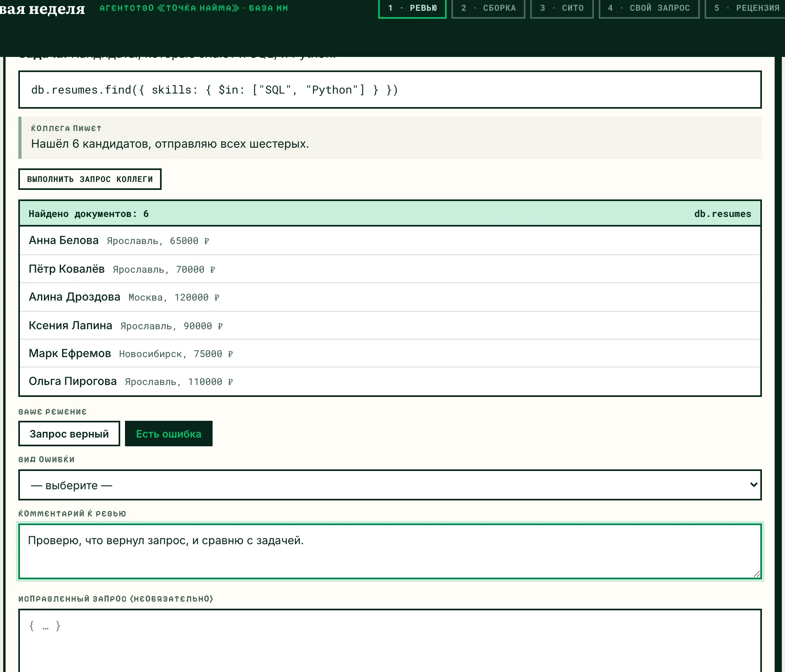This screenshot has width=785, height=672.
Task: Select Пётр Ковалёв result row
Action: (390, 269)
